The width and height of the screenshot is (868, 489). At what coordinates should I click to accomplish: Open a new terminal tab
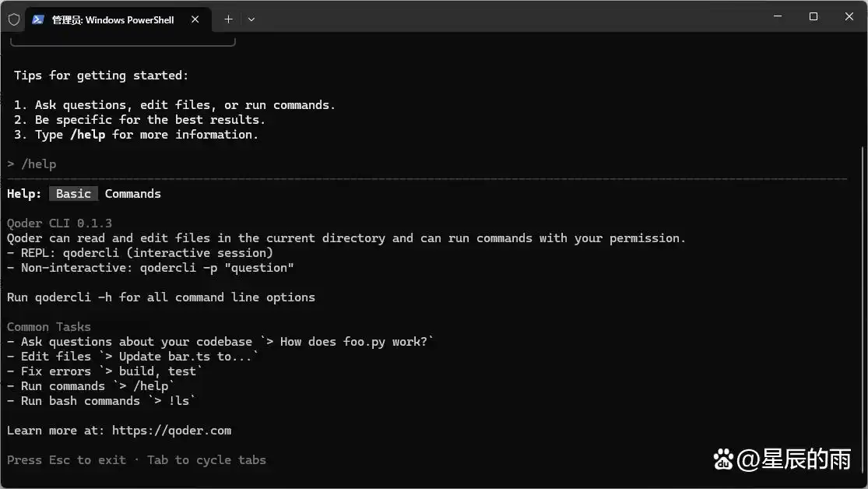point(228,19)
